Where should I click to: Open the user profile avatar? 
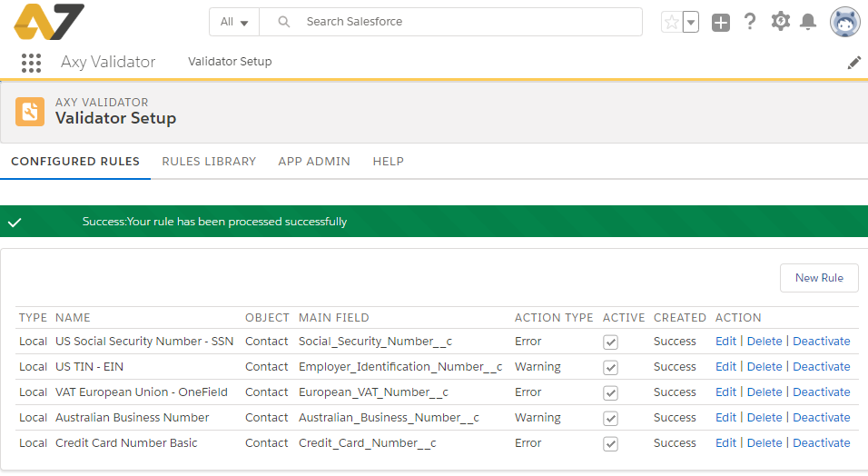pyautogui.click(x=844, y=22)
